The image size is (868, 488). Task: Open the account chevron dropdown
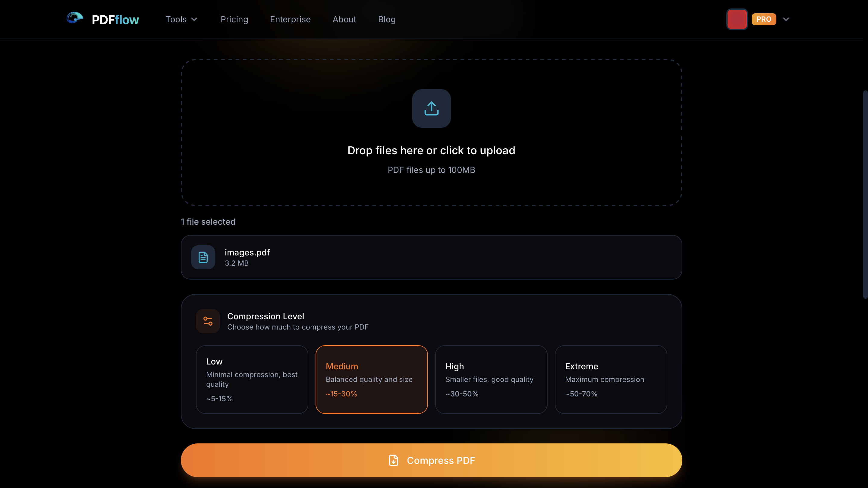pyautogui.click(x=786, y=19)
